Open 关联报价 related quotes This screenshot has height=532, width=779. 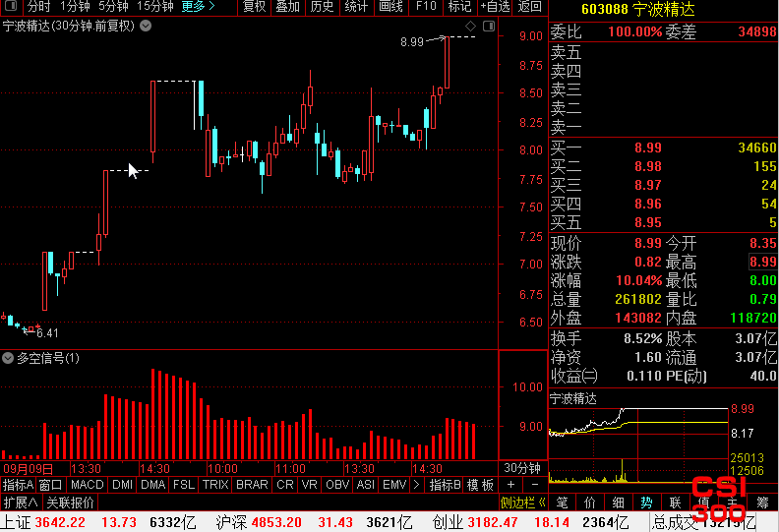(x=70, y=502)
